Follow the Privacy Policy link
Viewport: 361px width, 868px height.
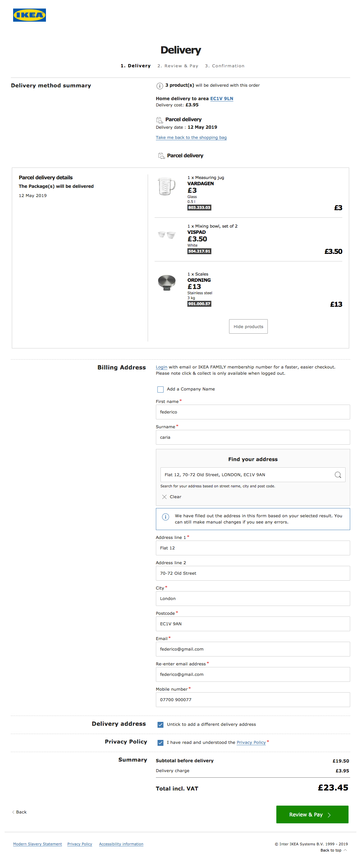[251, 742]
